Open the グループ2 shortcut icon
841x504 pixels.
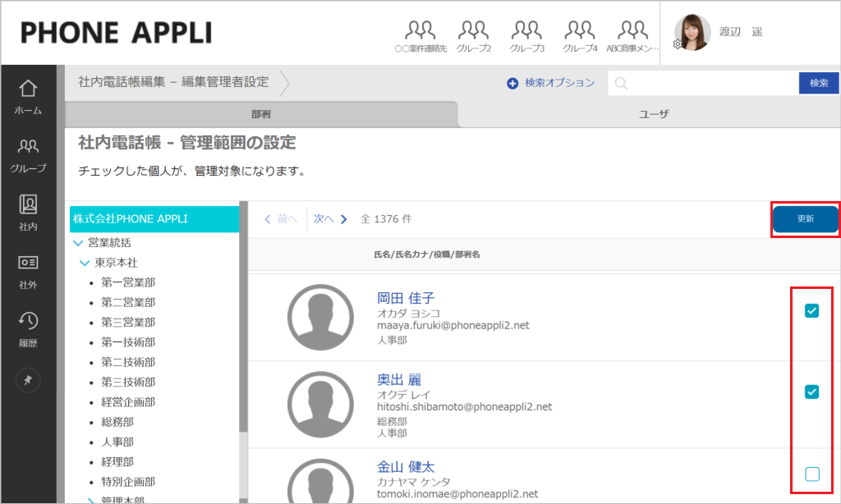coord(474,36)
